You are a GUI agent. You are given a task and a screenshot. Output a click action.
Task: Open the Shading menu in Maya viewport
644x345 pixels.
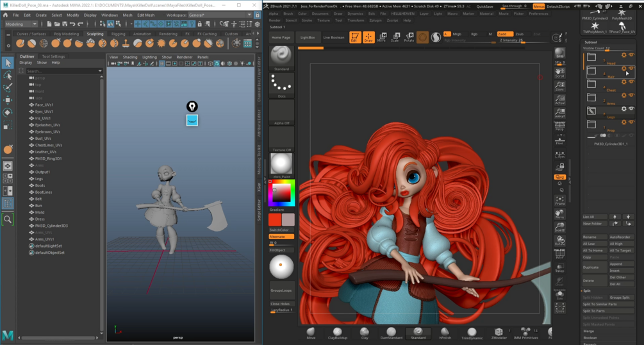coord(130,57)
